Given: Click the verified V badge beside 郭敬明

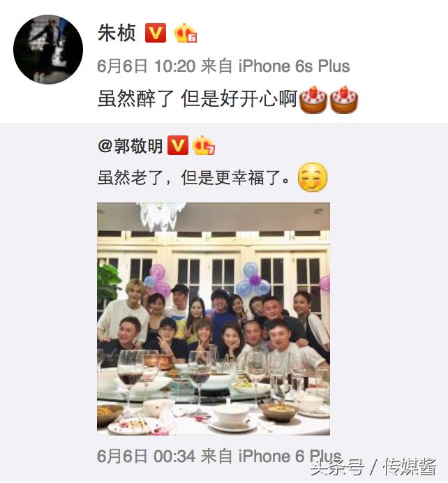Looking at the screenshot, I should coord(178,145).
